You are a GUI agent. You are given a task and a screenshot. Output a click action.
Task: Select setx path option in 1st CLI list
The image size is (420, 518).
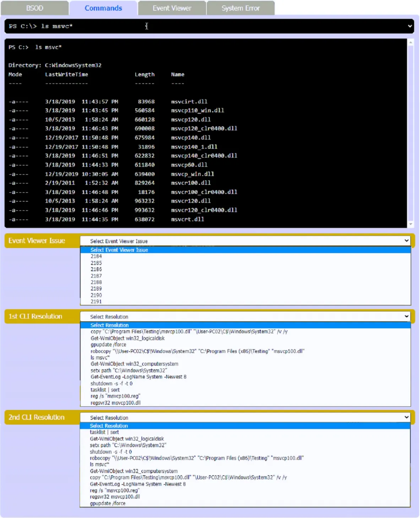[x=245, y=370]
